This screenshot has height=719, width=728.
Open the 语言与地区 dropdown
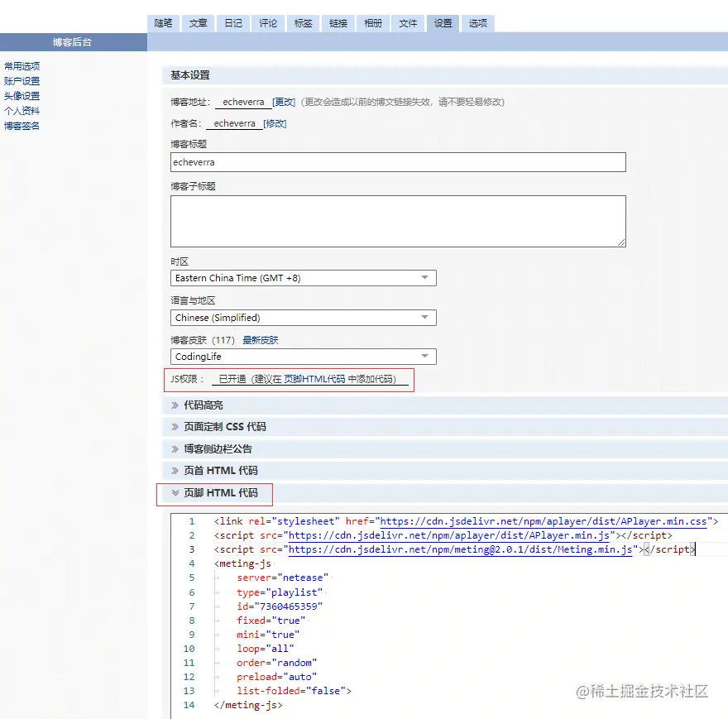click(303, 318)
